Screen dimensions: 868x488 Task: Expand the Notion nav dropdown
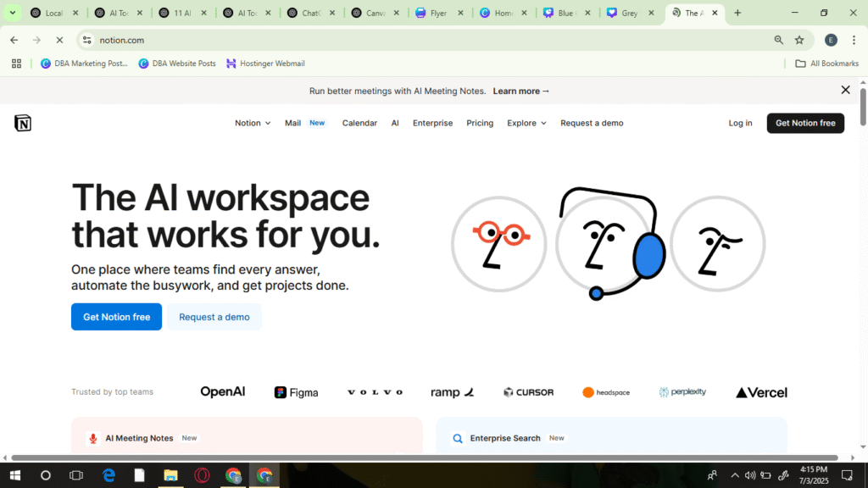pos(253,123)
